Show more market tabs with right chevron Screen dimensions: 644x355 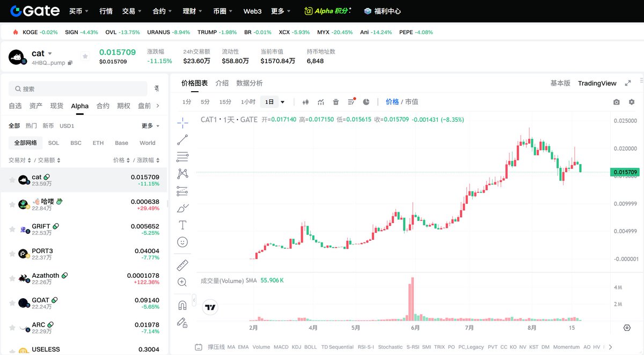158,106
